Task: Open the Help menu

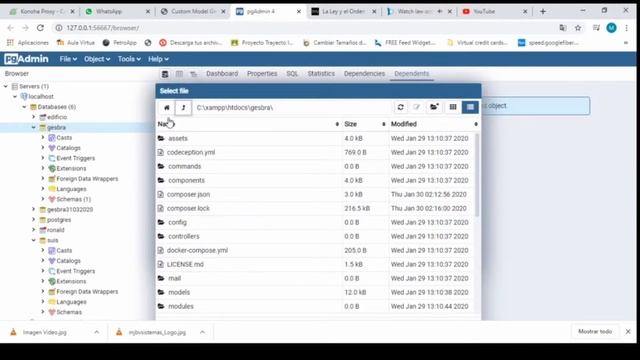Action: point(158,59)
